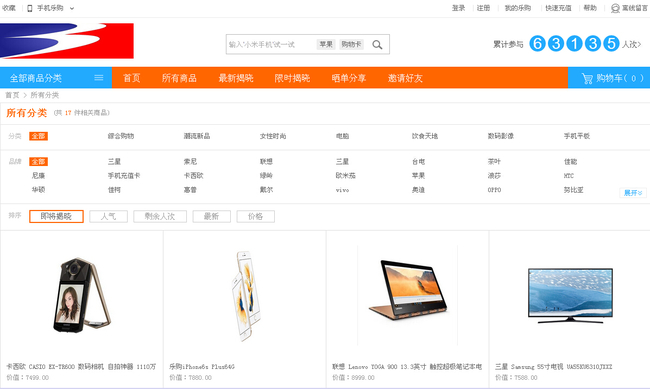
Task: Filter by category 综合购物
Action: point(121,136)
